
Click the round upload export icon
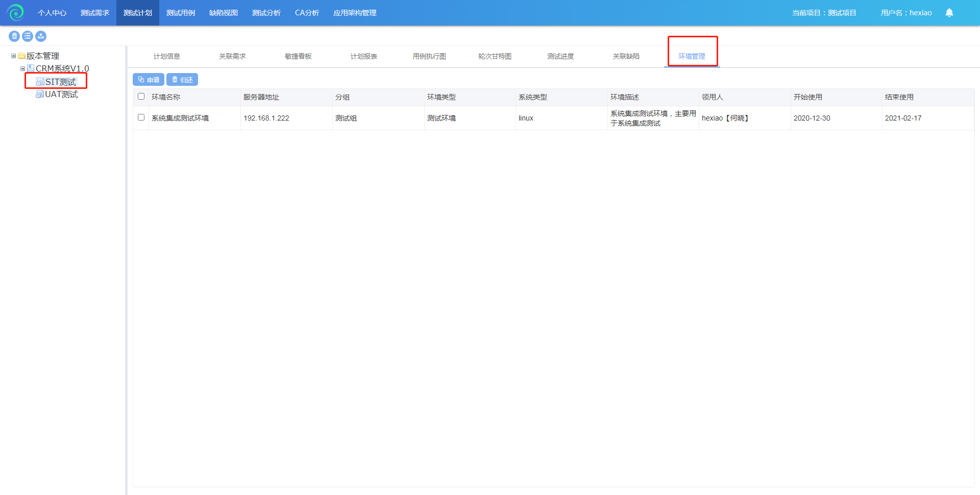click(41, 36)
